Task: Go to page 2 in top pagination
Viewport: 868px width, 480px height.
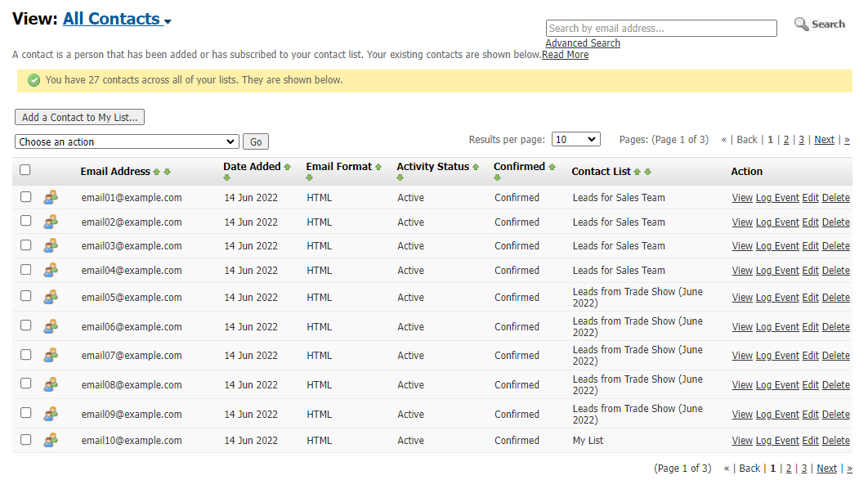Action: pyautogui.click(x=786, y=140)
